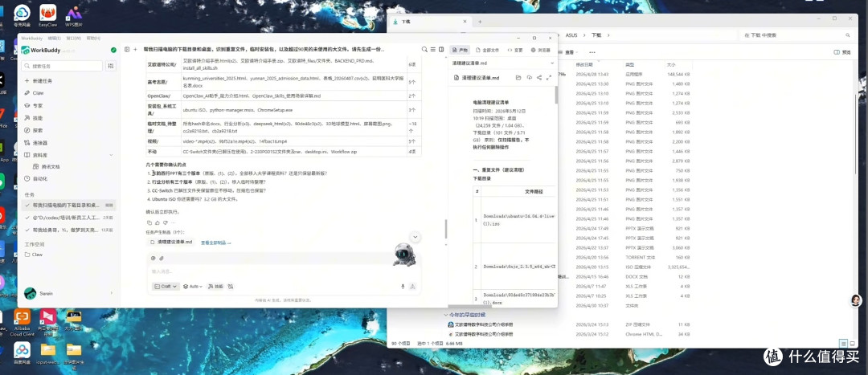This screenshot has width=868, height=375.
Task: Open the task filter icon beside search
Action: coord(111,66)
